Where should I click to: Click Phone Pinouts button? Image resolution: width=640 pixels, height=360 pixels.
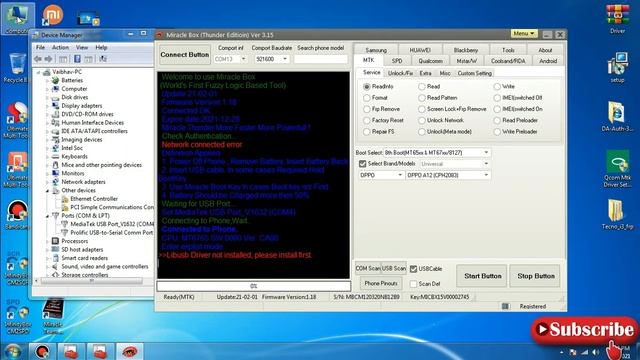[381, 283]
